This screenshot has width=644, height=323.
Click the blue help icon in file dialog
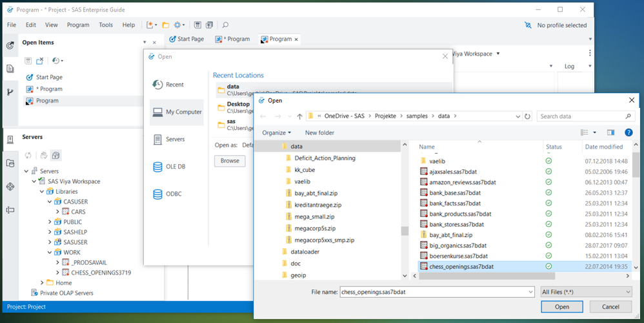[629, 132]
